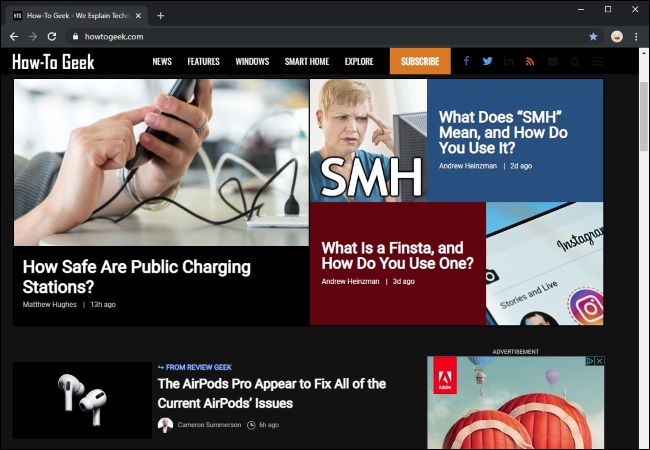The height and width of the screenshot is (450, 650).
Task: Click the SMH woman thumbnail image
Action: pos(369,140)
